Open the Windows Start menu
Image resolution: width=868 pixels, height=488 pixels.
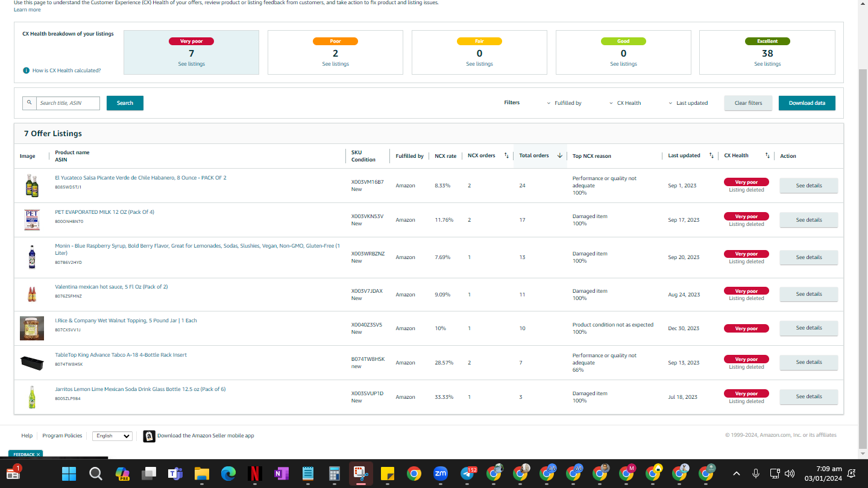click(x=69, y=474)
